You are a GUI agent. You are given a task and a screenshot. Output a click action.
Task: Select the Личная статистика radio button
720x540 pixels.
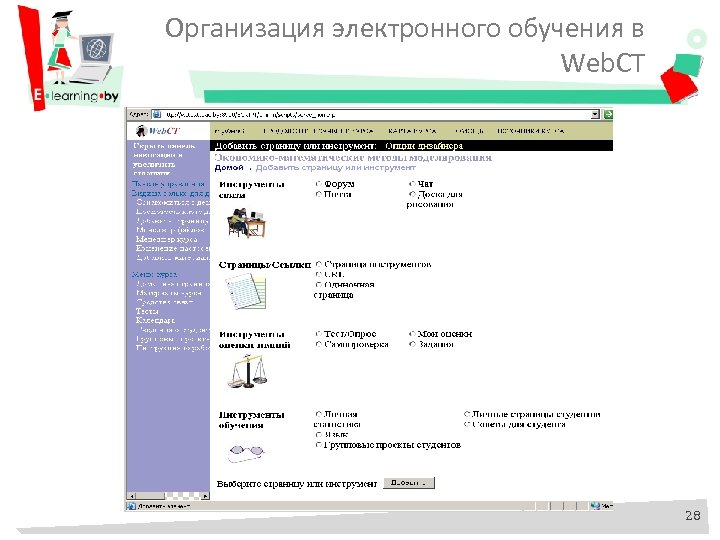coord(318,414)
